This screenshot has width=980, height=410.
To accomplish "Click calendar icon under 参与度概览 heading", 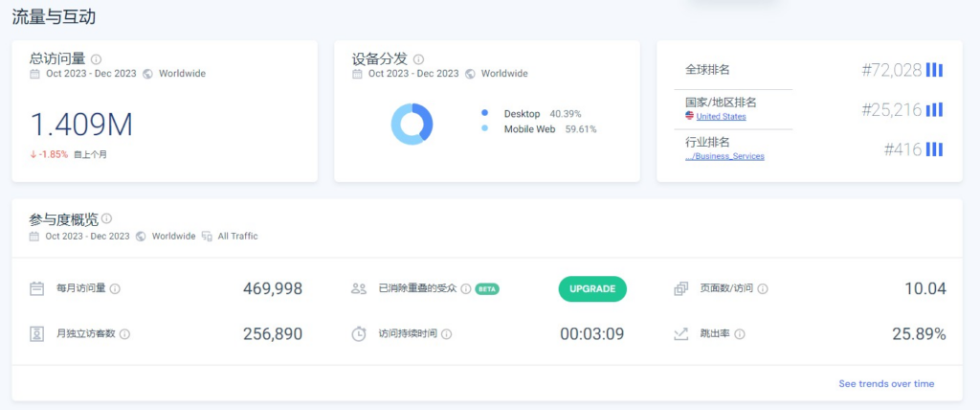I will pyautogui.click(x=34, y=237).
